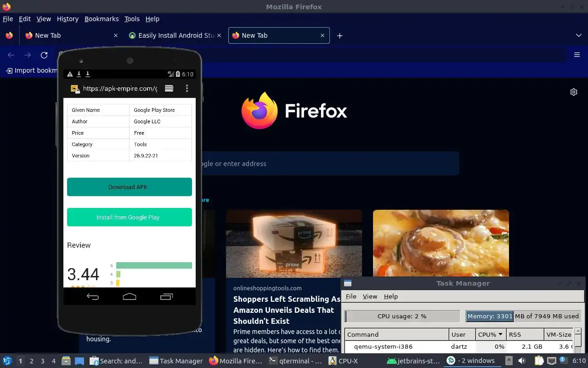Go forward with the Firefox forward arrow
This screenshot has width=588, height=368.
click(28, 55)
